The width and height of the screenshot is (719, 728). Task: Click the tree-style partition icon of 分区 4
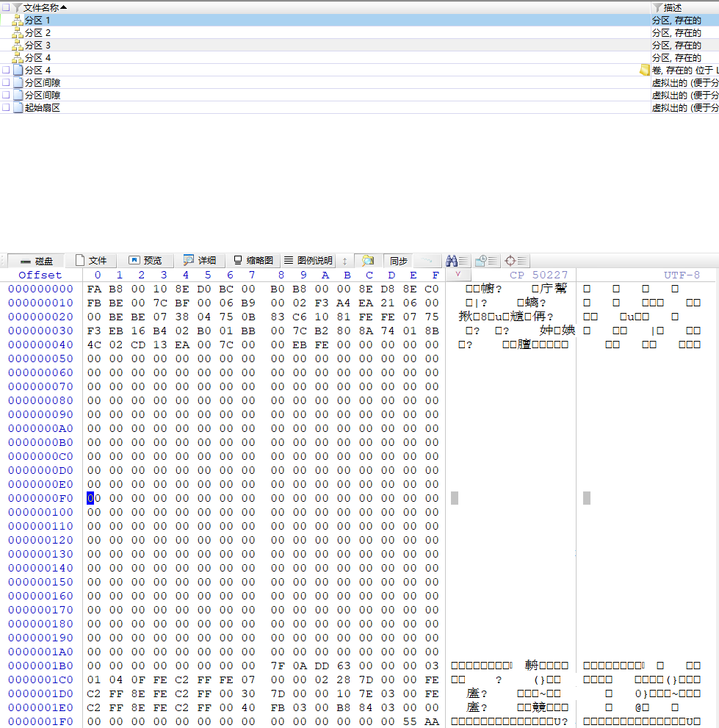(18, 58)
